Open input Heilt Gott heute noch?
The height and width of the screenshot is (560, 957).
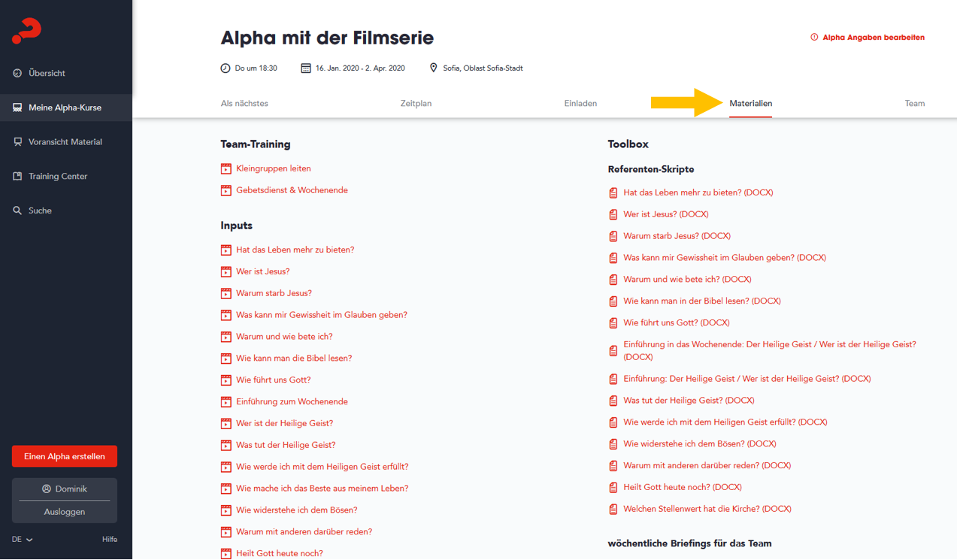pos(280,554)
